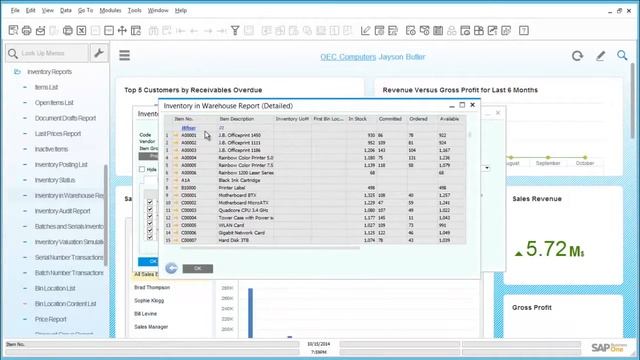Select Sophie Klogg in the sales employee list
The image size is (640, 360).
(x=149, y=300)
